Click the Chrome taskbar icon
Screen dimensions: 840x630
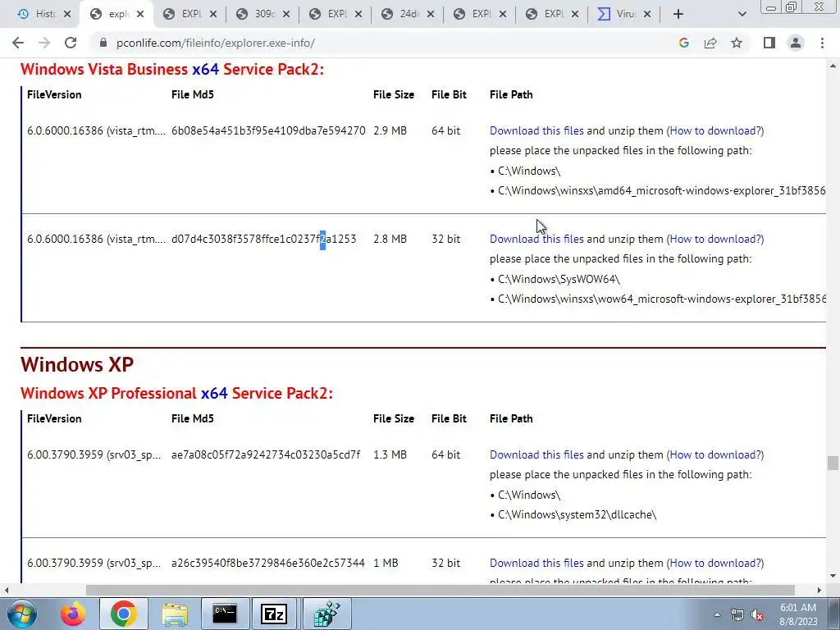(x=123, y=614)
